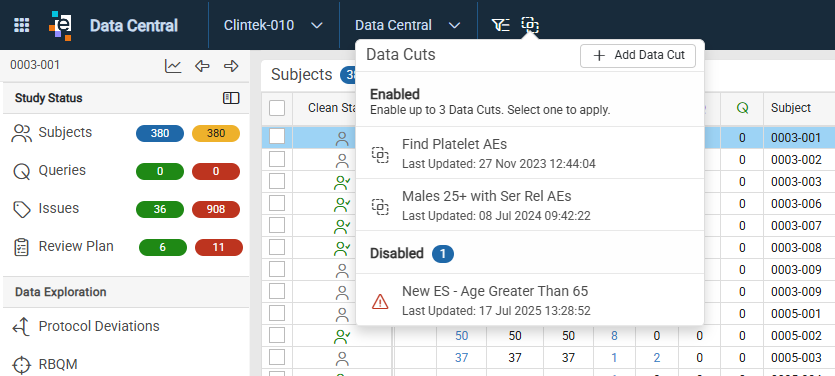The image size is (835, 376).
Task: Check the row checkbox for subject 0003-002
Action: 277,159
